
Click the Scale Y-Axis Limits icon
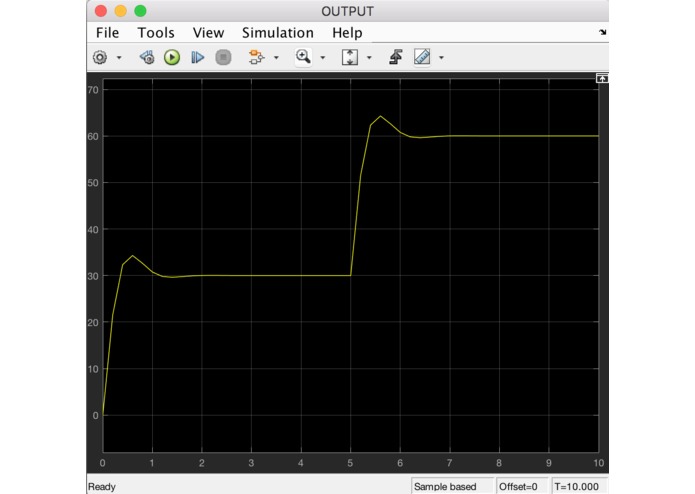(x=350, y=57)
